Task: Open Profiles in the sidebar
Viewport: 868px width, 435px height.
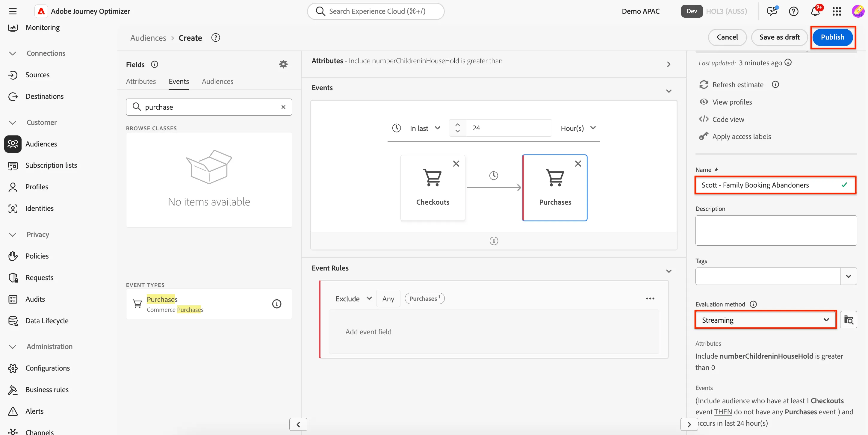Action: coord(37,187)
